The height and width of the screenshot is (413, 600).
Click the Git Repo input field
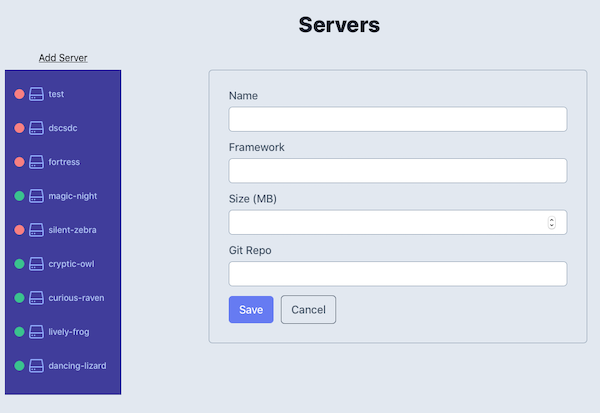[x=398, y=274]
